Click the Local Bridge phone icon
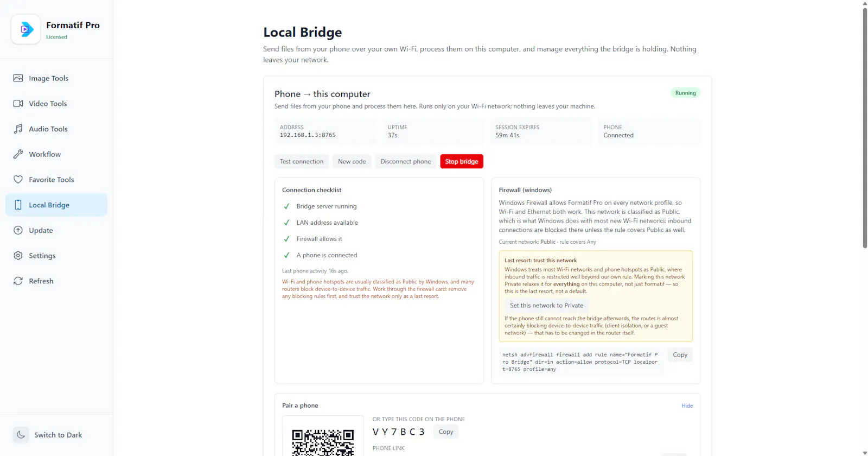Viewport: 868px width, 456px height. point(18,205)
